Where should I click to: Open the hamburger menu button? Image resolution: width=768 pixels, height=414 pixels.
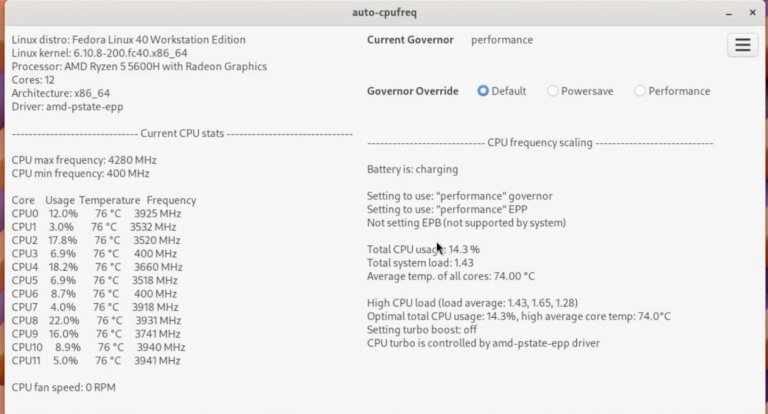742,45
